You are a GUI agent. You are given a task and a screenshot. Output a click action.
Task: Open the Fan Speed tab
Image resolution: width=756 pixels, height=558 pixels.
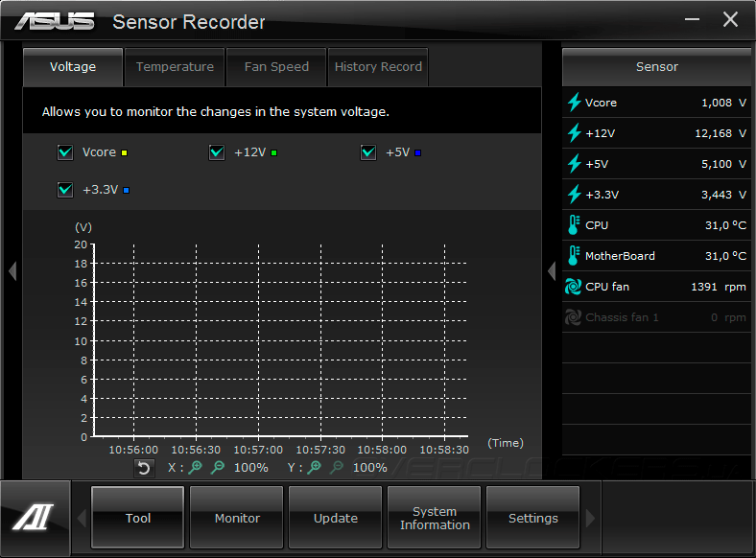click(276, 67)
